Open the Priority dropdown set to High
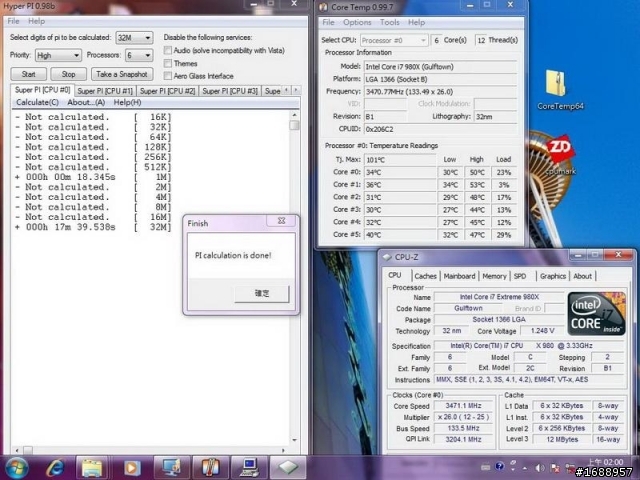Image resolution: width=640 pixels, height=480 pixels. 58,55
